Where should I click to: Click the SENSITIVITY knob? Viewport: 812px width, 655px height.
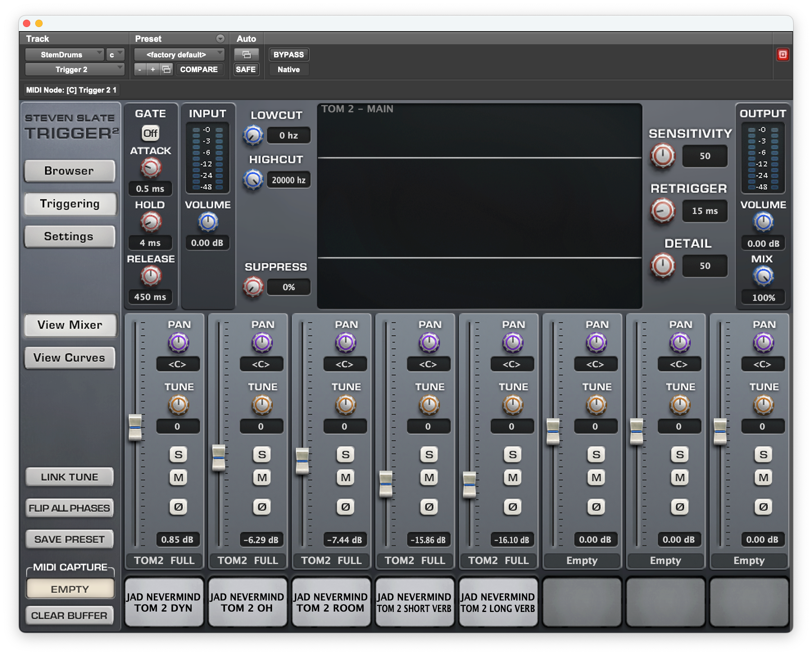pyautogui.click(x=663, y=156)
